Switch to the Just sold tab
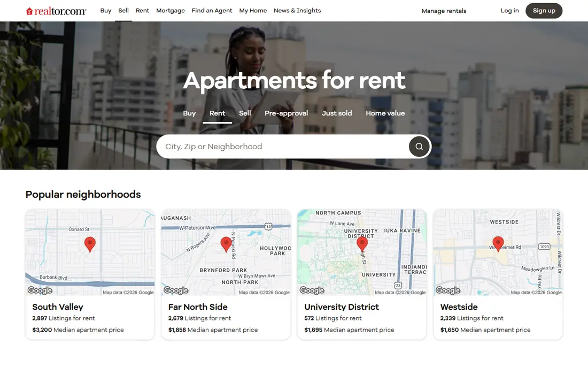Viewport: 588px width, 368px height. (337, 113)
